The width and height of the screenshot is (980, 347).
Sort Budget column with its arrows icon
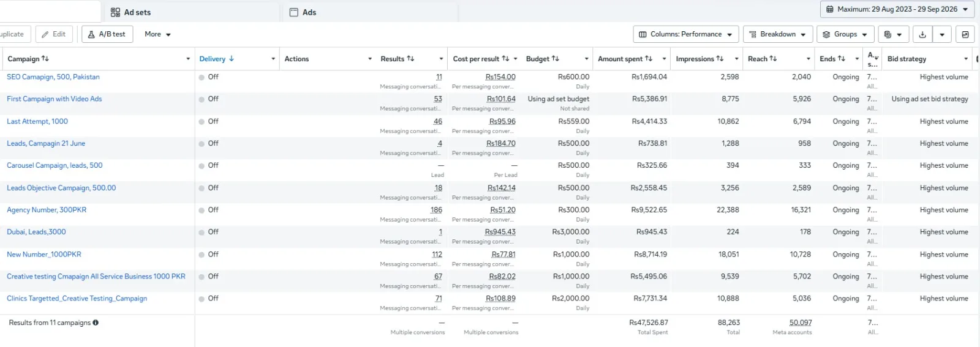[556, 59]
